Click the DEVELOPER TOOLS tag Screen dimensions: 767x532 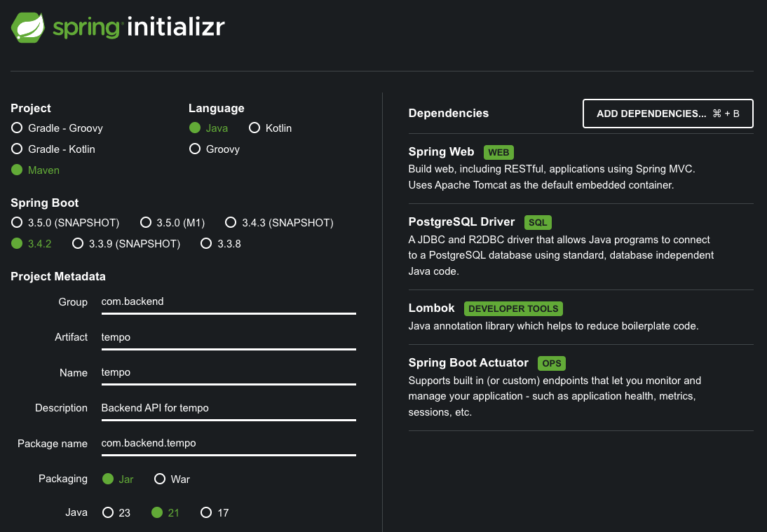[x=513, y=308]
